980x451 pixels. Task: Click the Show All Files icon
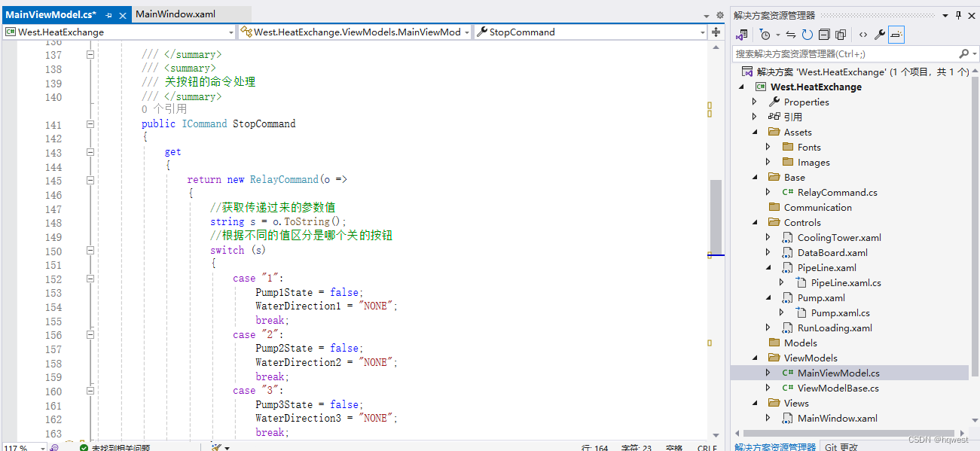click(x=840, y=34)
